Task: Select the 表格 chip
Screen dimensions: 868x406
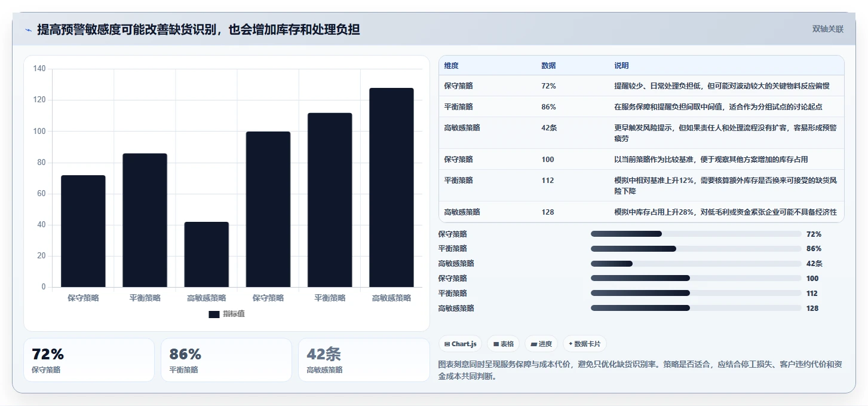Action: tap(503, 344)
